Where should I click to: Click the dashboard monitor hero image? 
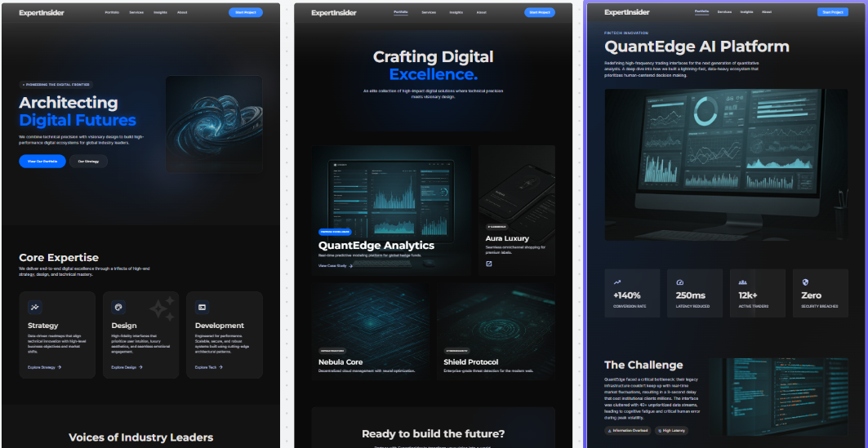(726, 165)
